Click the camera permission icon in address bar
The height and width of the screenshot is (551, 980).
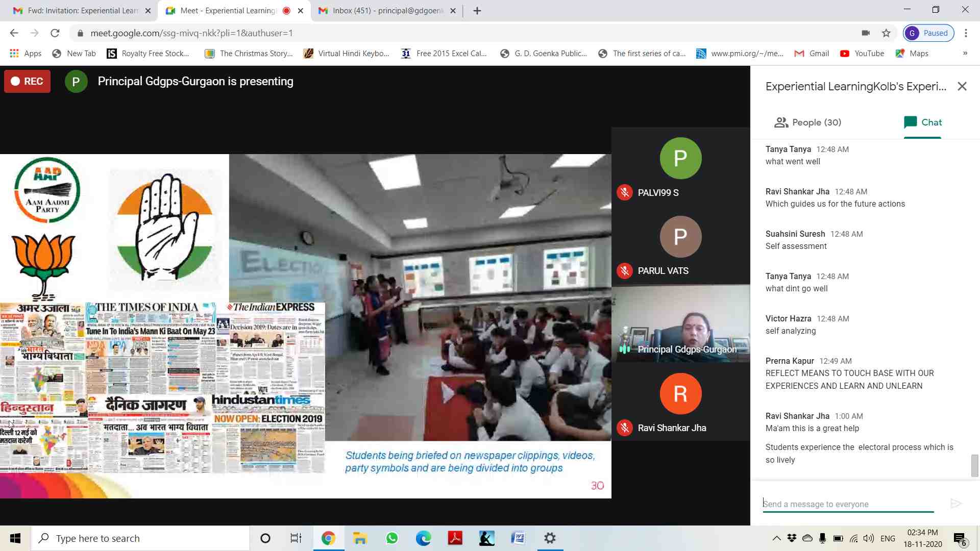coord(866,33)
